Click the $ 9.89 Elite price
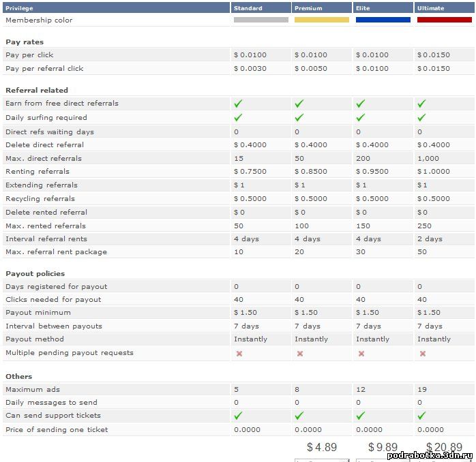 pyautogui.click(x=383, y=447)
